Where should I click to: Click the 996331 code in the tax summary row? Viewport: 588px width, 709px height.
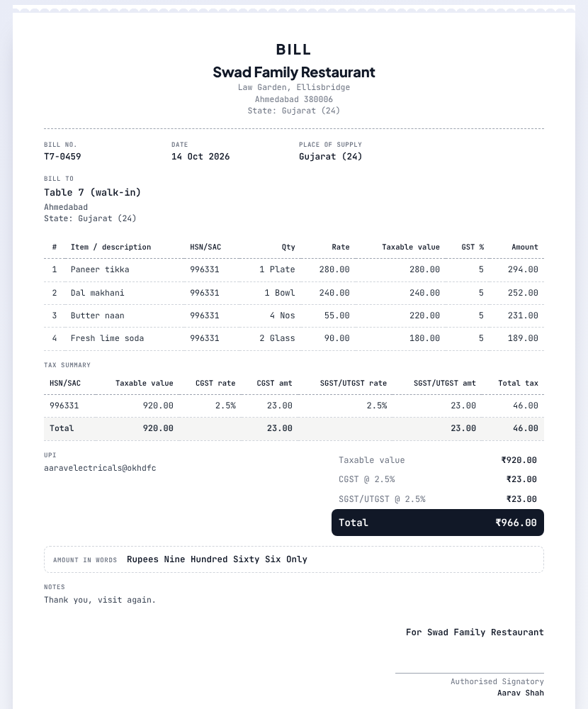pyautogui.click(x=64, y=406)
